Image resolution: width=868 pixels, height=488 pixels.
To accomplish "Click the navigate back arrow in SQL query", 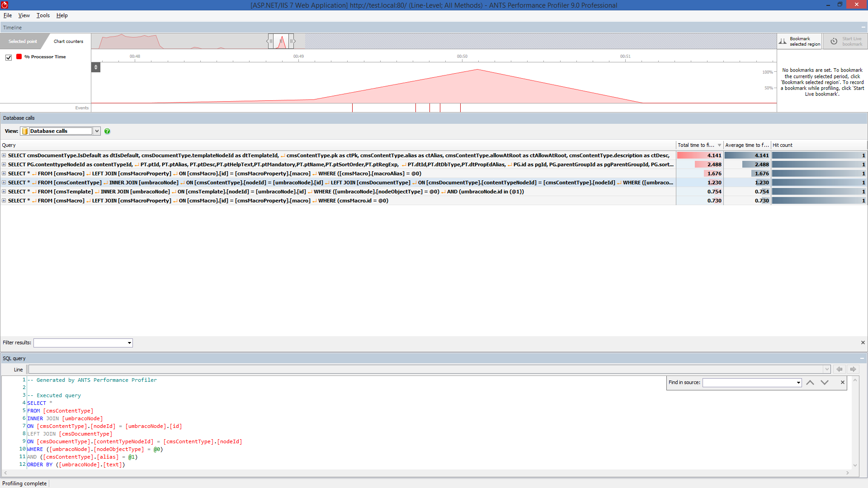I will 840,369.
